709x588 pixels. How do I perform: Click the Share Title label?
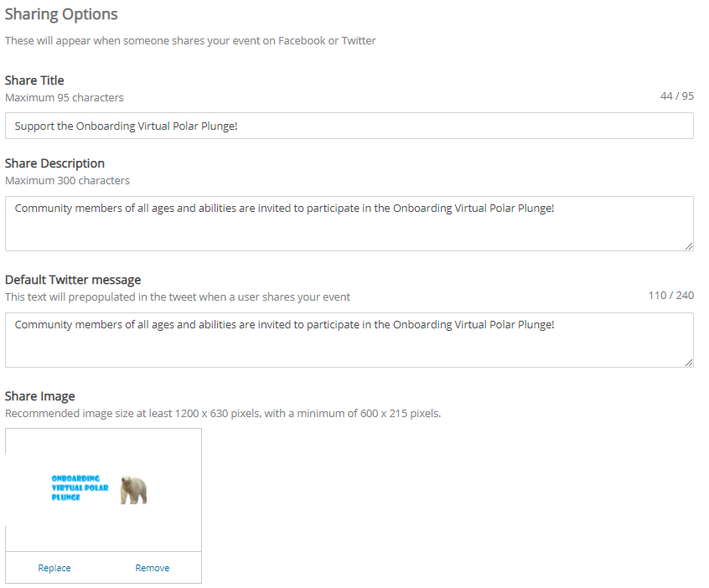34,80
